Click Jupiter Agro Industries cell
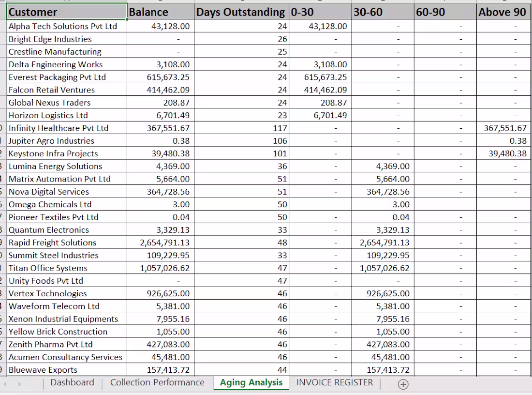 click(67, 141)
